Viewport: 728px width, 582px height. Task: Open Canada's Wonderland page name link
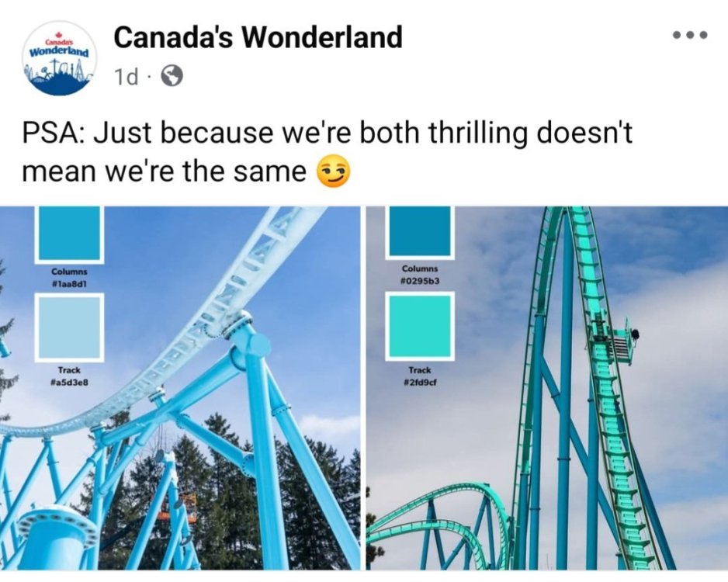pyautogui.click(x=258, y=37)
